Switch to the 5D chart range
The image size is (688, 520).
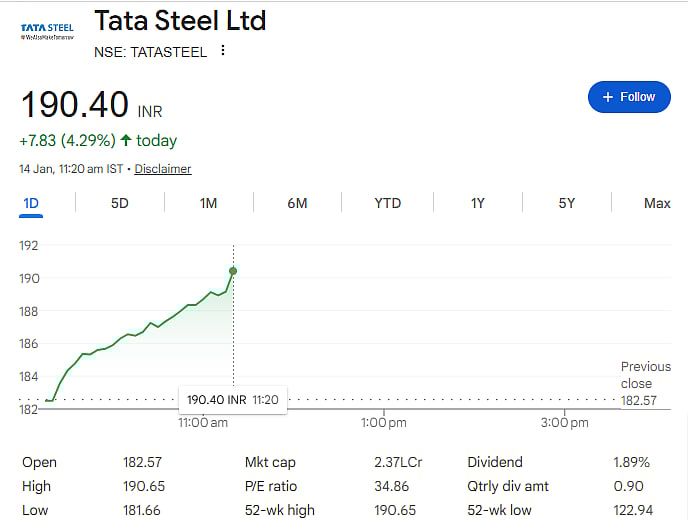click(x=119, y=203)
